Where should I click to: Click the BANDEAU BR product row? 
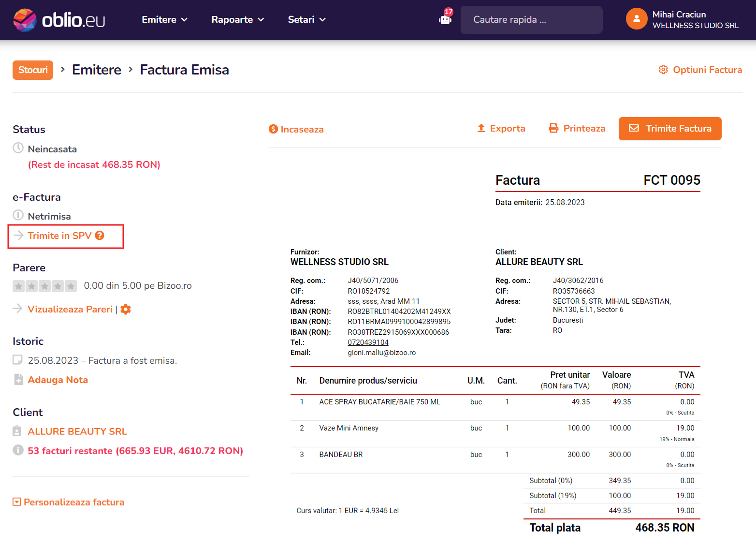coord(495,460)
